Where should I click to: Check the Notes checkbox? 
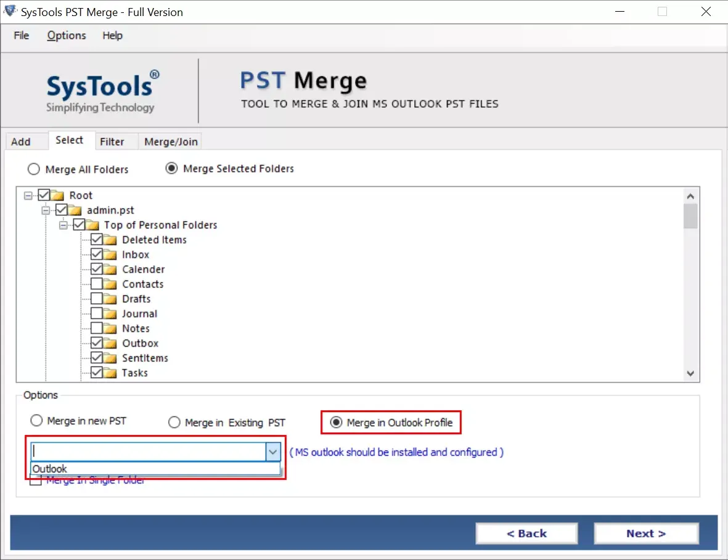[97, 328]
